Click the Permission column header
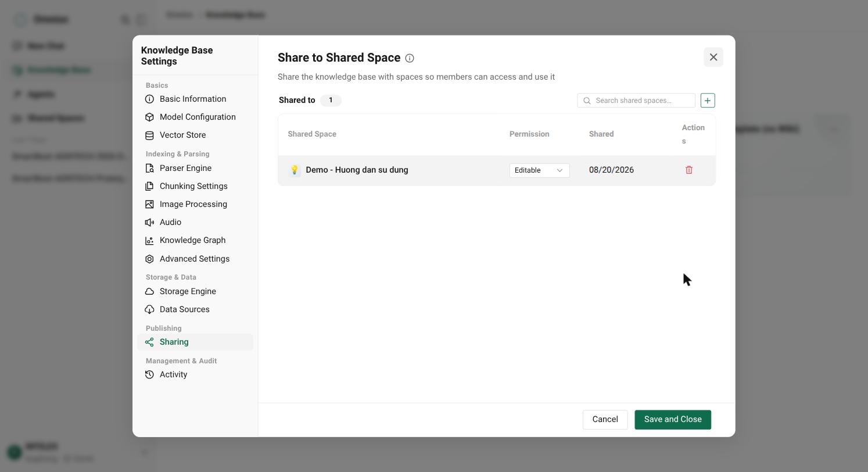This screenshot has width=868, height=472. click(529, 134)
